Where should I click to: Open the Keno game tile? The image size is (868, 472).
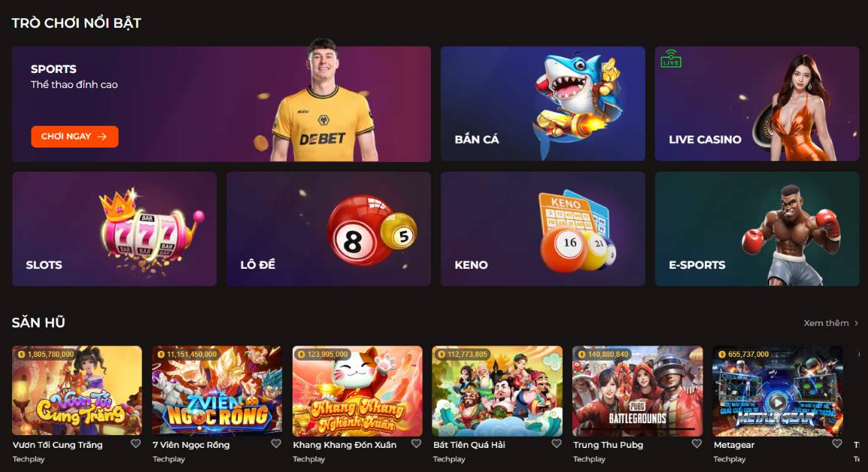[x=542, y=229]
